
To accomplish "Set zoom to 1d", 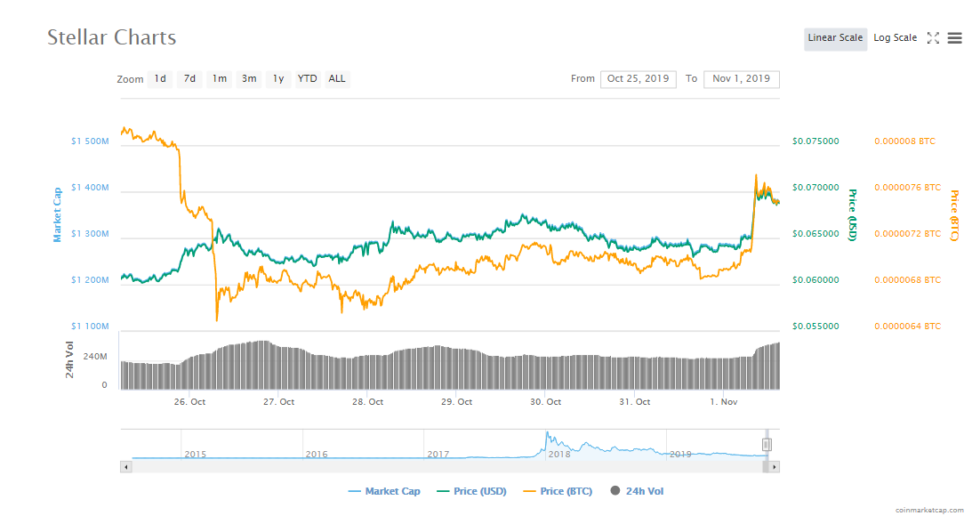I will click(160, 79).
